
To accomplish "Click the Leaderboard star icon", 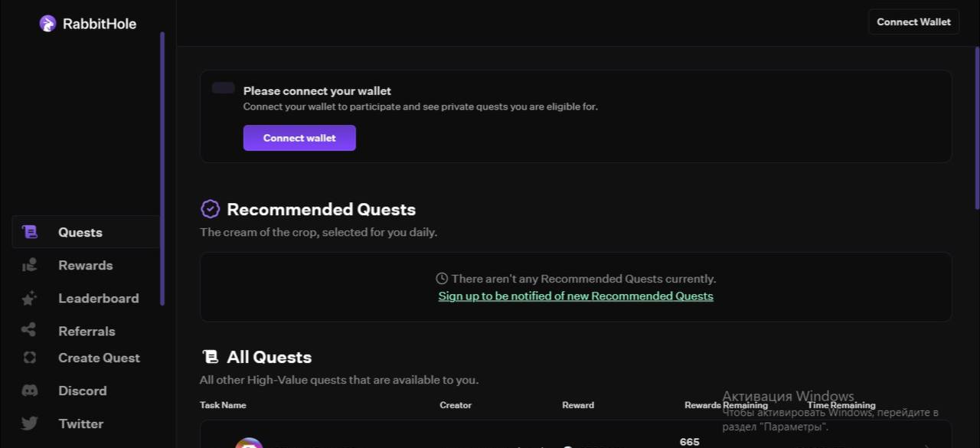I will 29,298.
